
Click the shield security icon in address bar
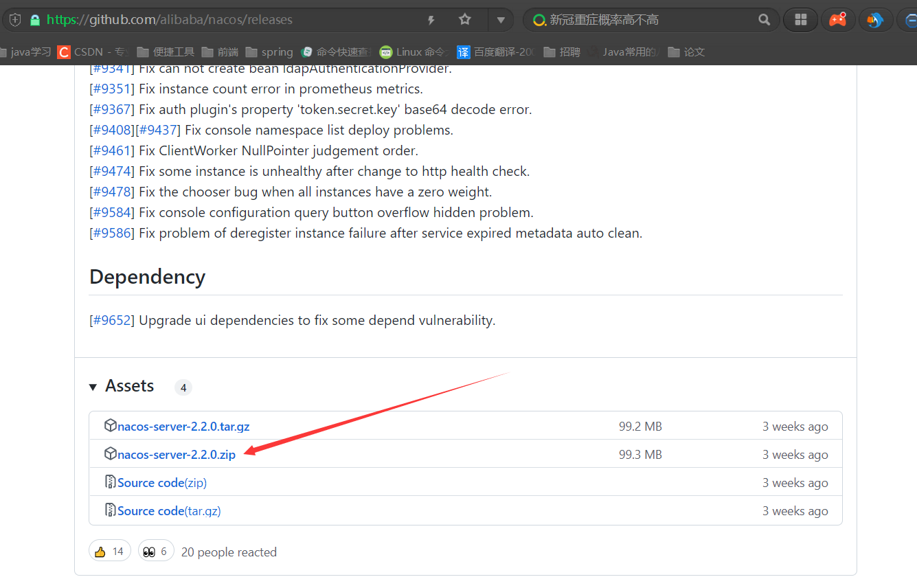(15, 20)
